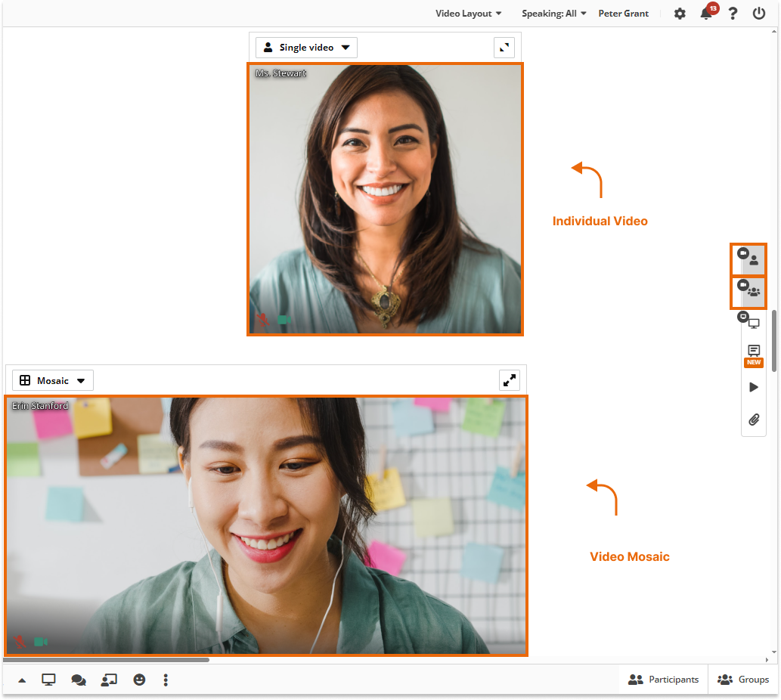Open the Single video dropdown

(x=306, y=48)
